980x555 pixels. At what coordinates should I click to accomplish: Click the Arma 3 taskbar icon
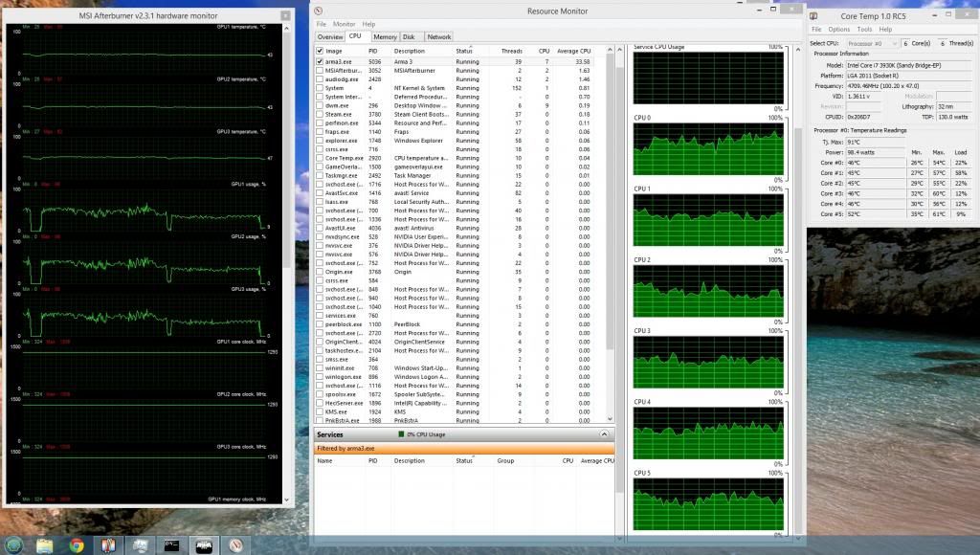coord(204,545)
